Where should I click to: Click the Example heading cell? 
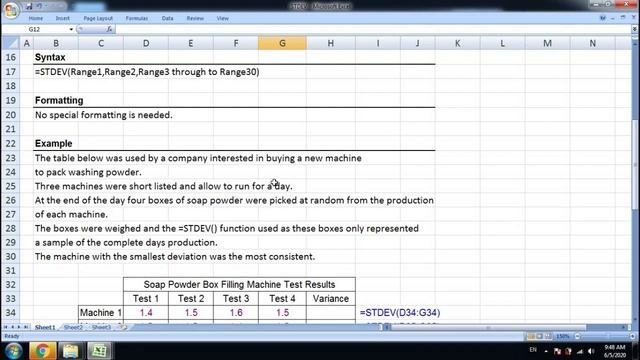(53, 143)
